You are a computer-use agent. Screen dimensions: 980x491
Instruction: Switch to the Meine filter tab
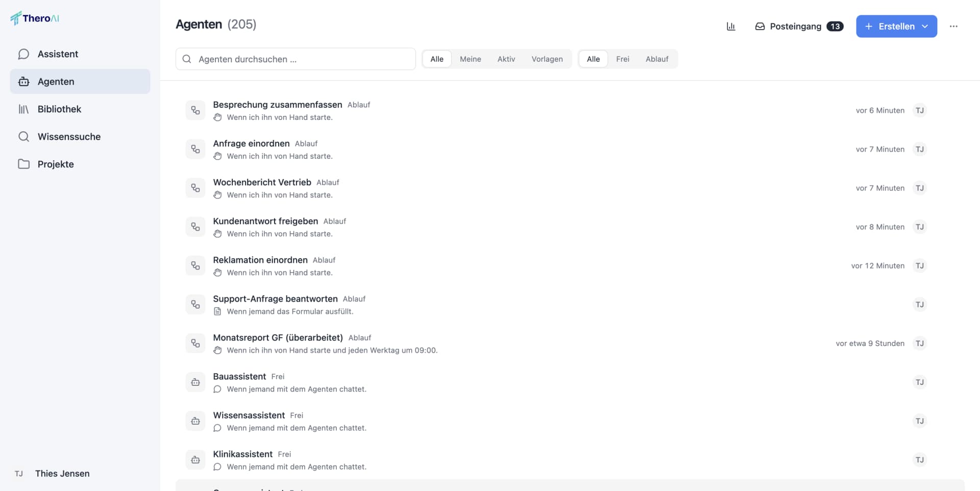pos(471,59)
